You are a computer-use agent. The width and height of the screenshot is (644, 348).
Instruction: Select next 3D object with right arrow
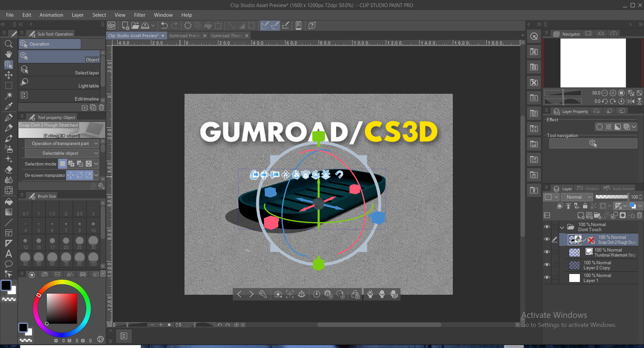[251, 294]
